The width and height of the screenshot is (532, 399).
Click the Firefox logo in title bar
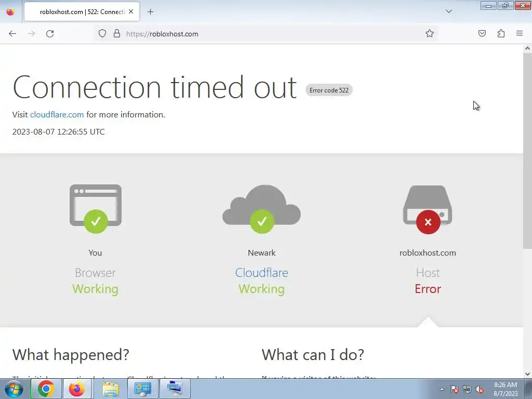click(10, 11)
